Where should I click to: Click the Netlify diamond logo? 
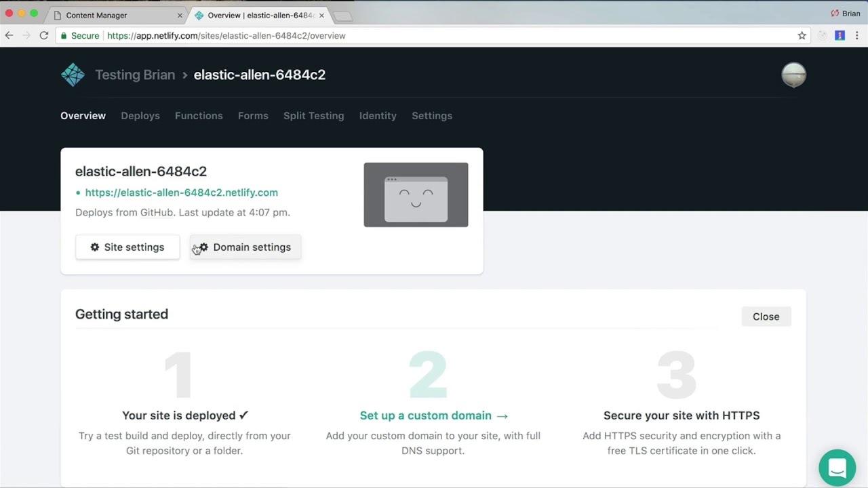click(73, 75)
